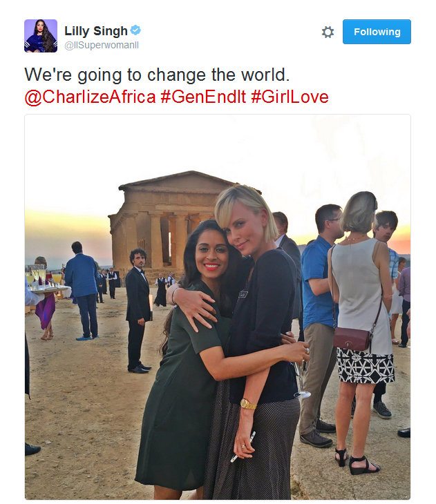The image size is (436, 504).
Task: Open the gear icon user actions menu
Action: [328, 32]
